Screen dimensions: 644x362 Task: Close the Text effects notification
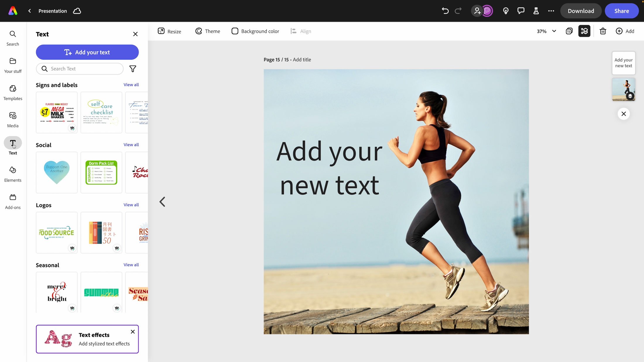(x=132, y=332)
